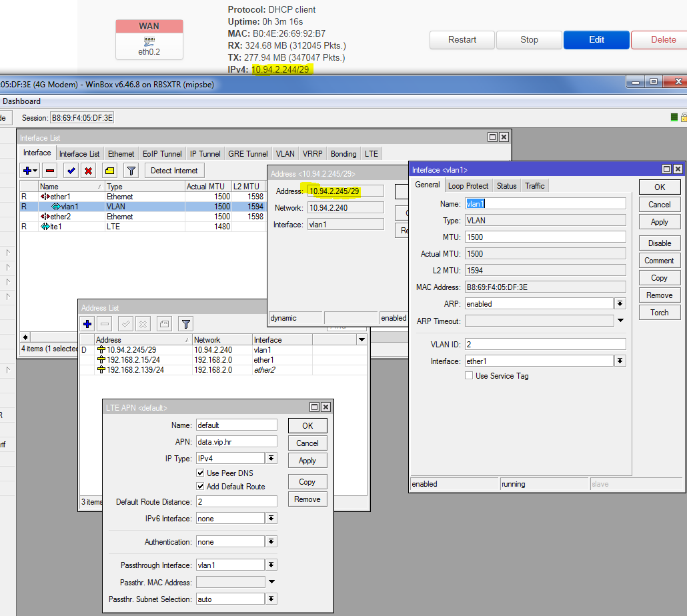Click the Detect Internet button
The width and height of the screenshot is (687, 616).
click(x=173, y=170)
